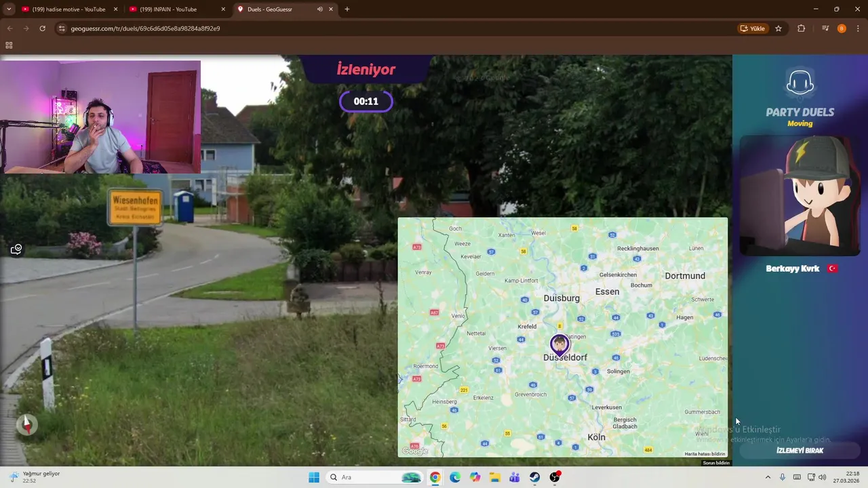Expand hidden system tray icons chevron
Screen dimensions: 868x488
pyautogui.click(x=768, y=477)
